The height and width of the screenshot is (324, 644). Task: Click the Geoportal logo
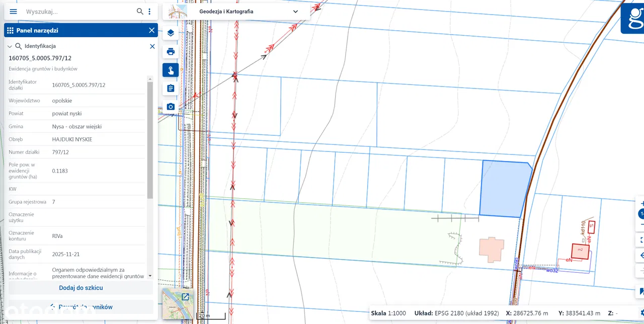click(633, 17)
